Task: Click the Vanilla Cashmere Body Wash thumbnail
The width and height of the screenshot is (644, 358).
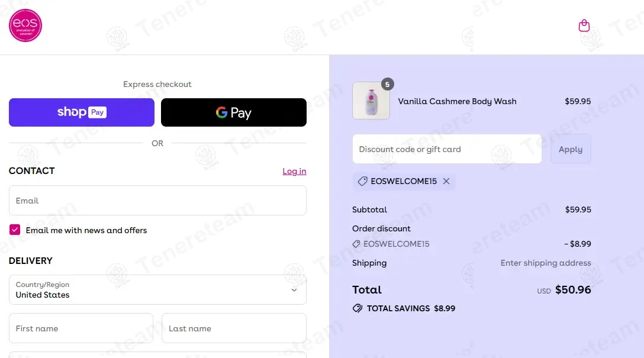Action: (x=371, y=101)
